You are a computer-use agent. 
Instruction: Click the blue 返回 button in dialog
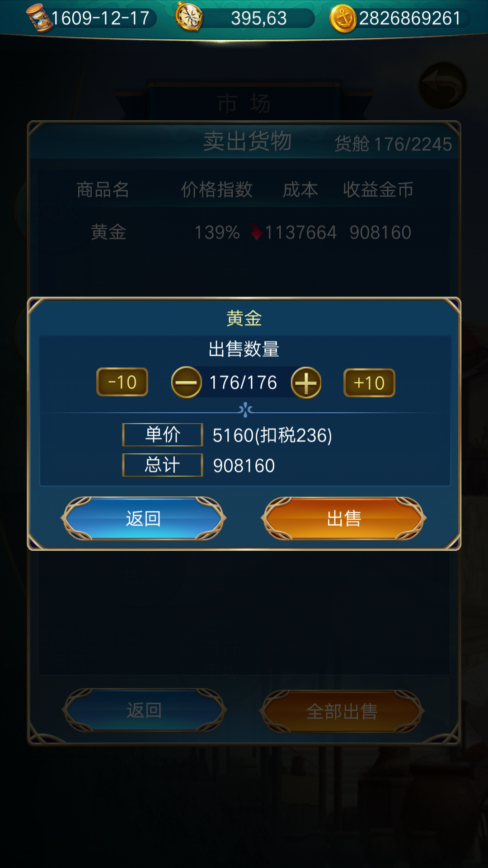tap(144, 519)
